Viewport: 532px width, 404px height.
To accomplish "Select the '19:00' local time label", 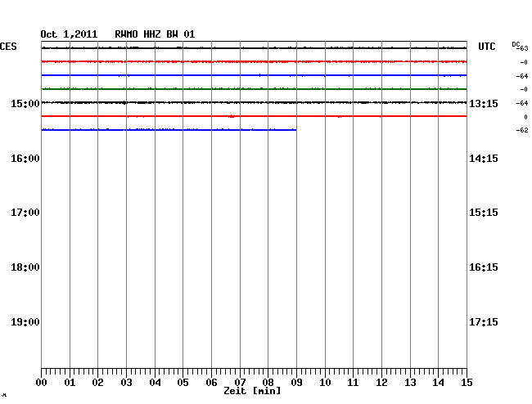I will pyautogui.click(x=25, y=321).
